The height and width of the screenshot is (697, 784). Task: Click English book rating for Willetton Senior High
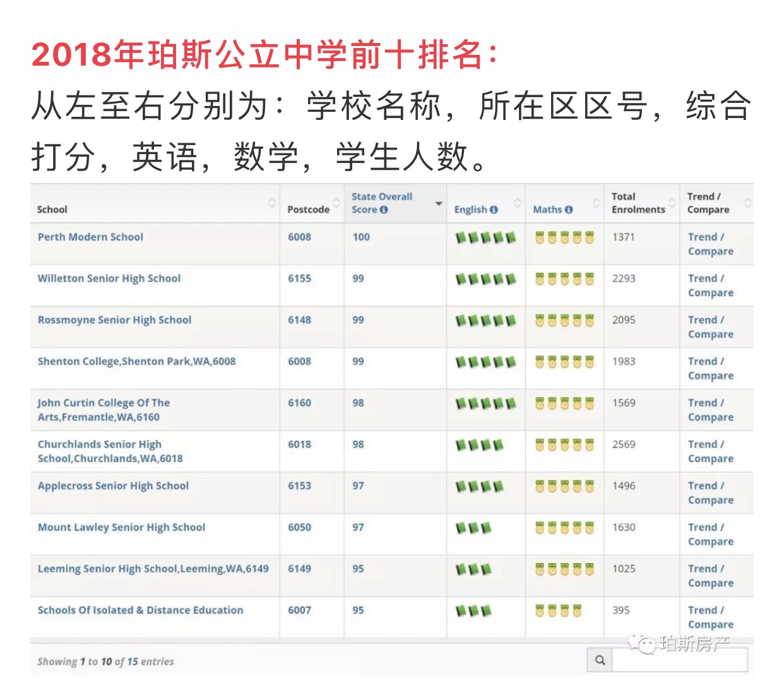(x=486, y=279)
